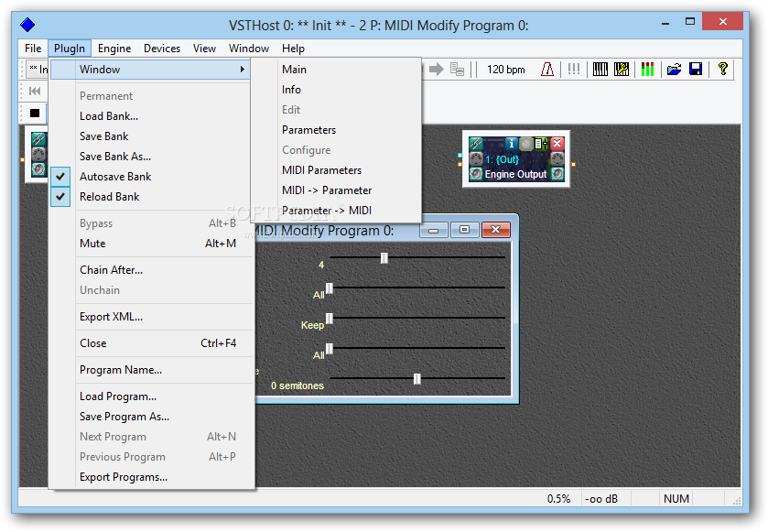Choose Close Ctrl+F4 menu entry
This screenshot has height=532, width=768.
tap(152, 342)
